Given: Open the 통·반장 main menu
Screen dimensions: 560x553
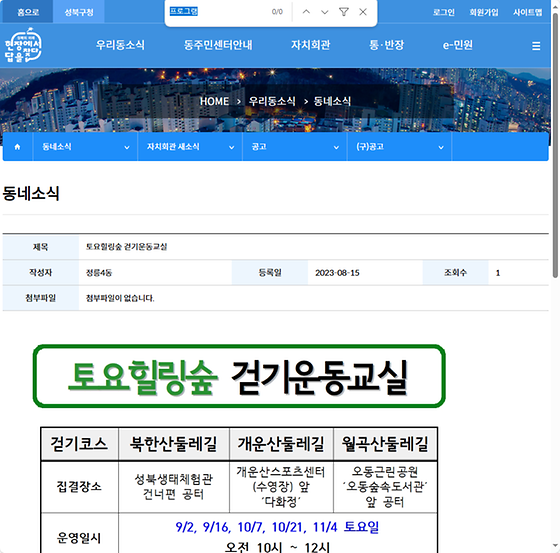Looking at the screenshot, I should pos(386,45).
